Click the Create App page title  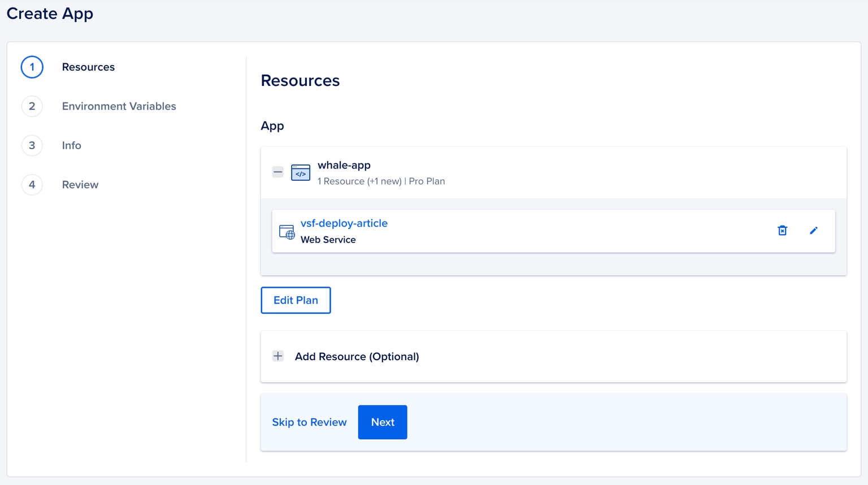coord(50,14)
